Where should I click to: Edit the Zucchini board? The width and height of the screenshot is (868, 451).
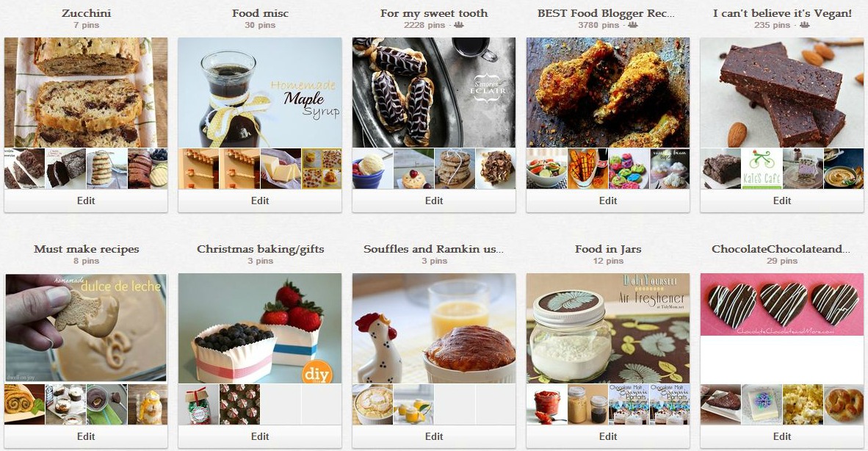[x=86, y=201]
